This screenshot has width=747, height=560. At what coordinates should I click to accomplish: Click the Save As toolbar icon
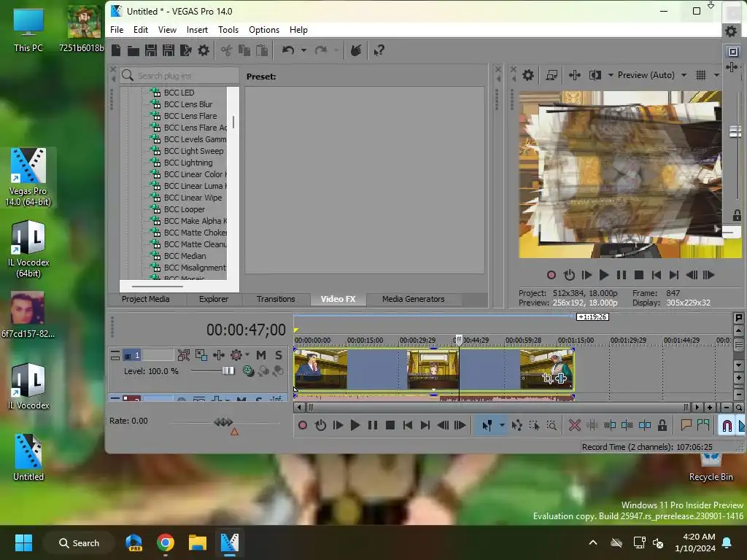click(169, 50)
